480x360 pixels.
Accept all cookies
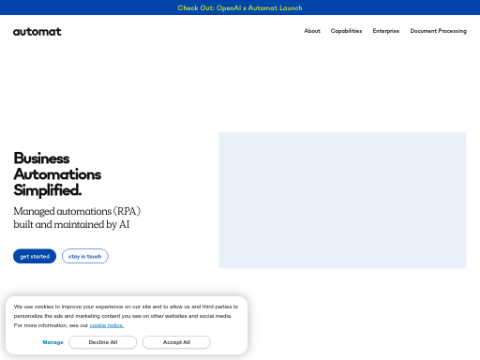coord(176,342)
